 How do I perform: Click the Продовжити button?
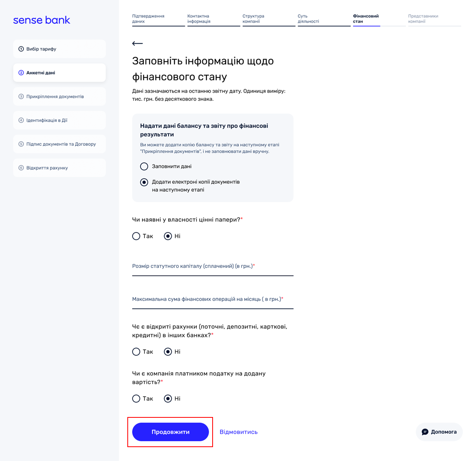(x=171, y=432)
